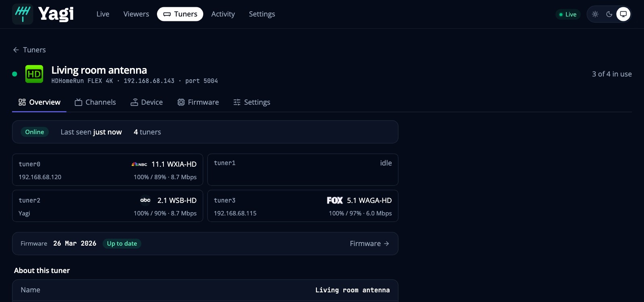This screenshot has height=302, width=644.
Task: Open the Viewers nav item
Action: pos(136,14)
